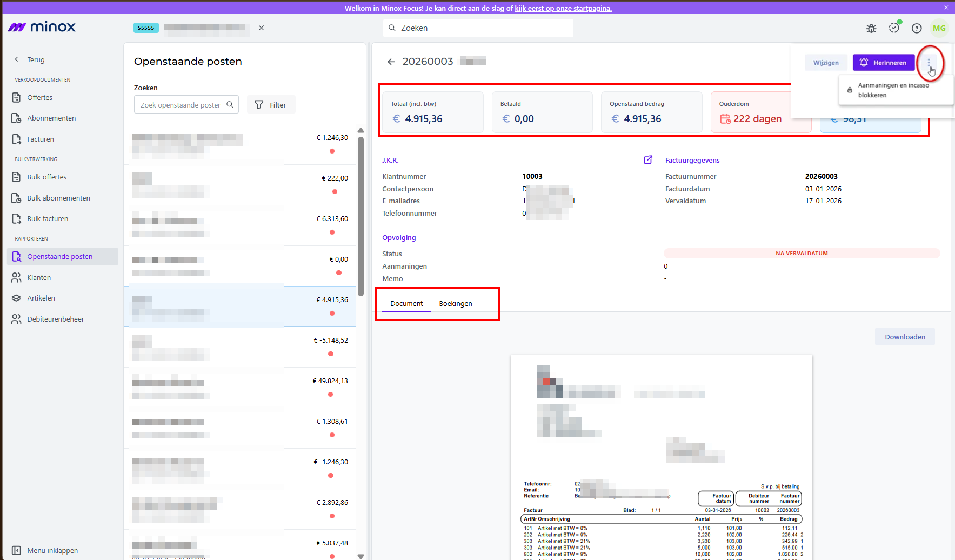Switch to the Boekingen tab

[x=456, y=304]
